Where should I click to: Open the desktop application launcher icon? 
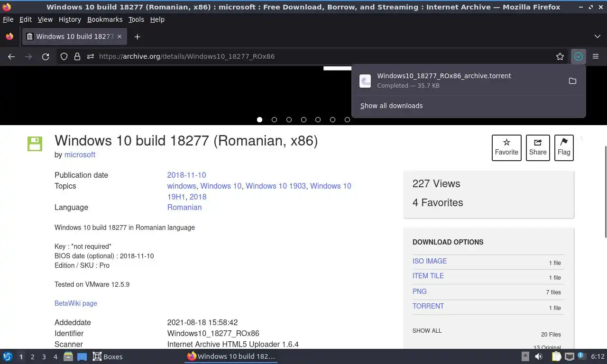click(x=8, y=356)
